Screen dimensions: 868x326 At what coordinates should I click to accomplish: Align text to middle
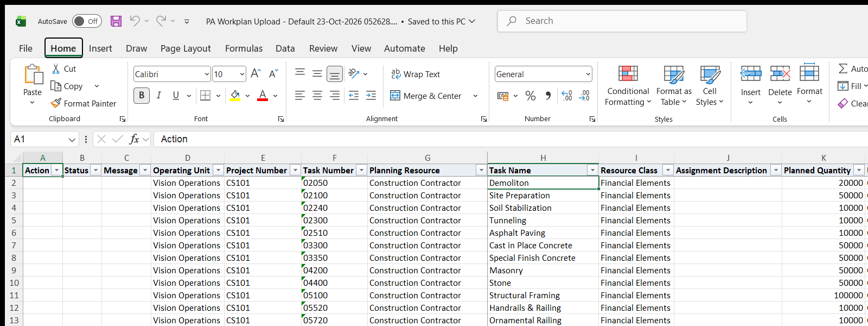tap(317, 73)
